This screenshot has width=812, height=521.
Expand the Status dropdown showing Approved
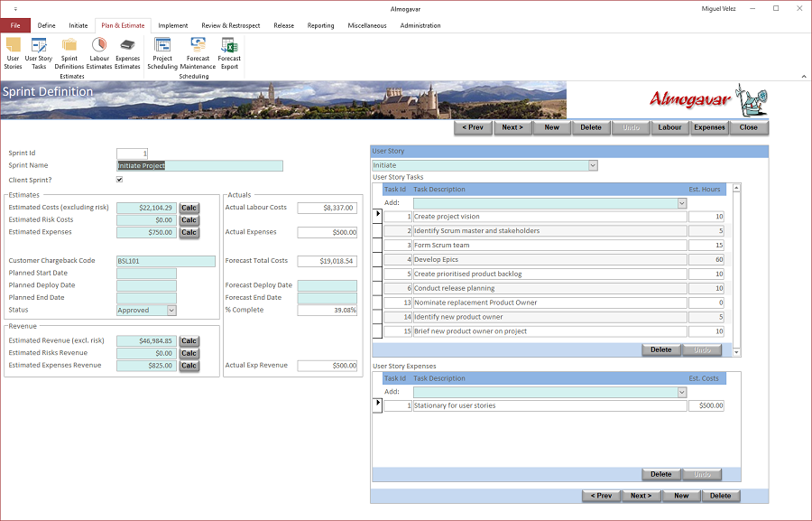click(172, 310)
